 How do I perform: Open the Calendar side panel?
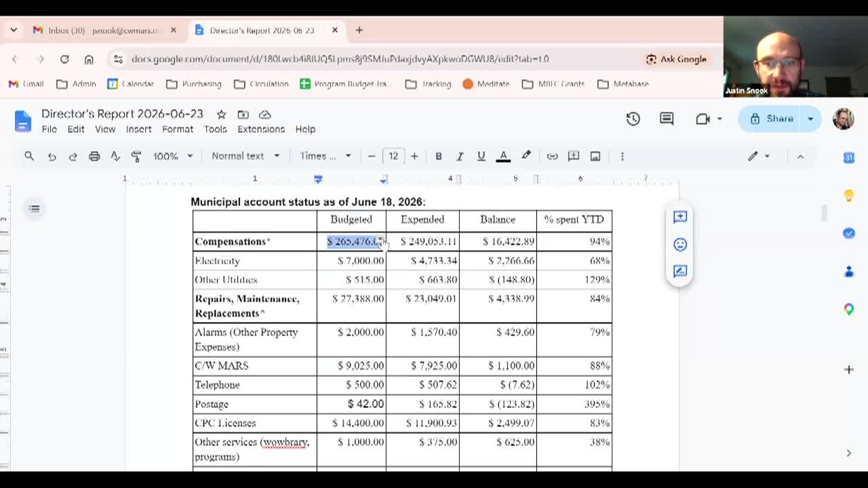(x=849, y=157)
